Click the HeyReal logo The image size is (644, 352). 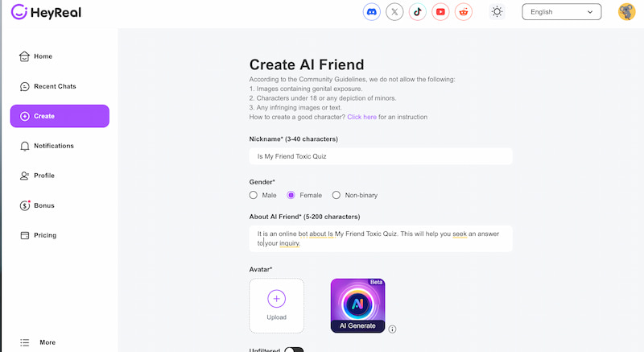click(46, 12)
